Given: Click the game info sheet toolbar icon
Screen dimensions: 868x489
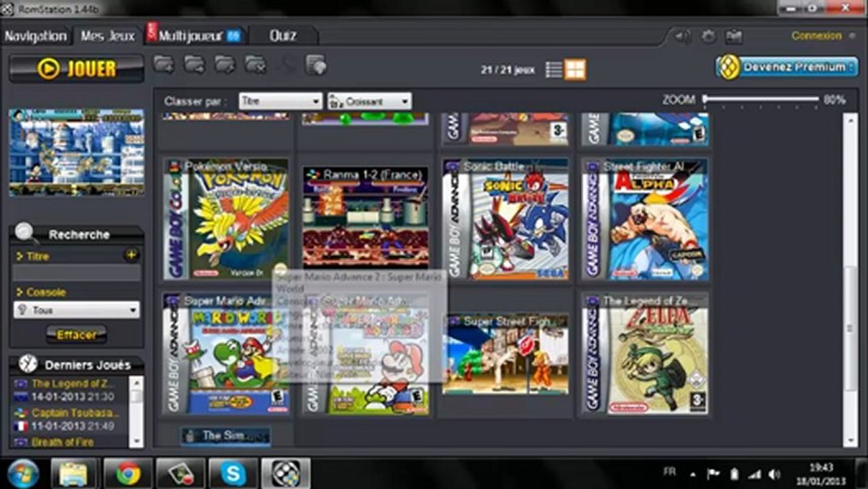Looking at the screenshot, I should click(x=316, y=65).
